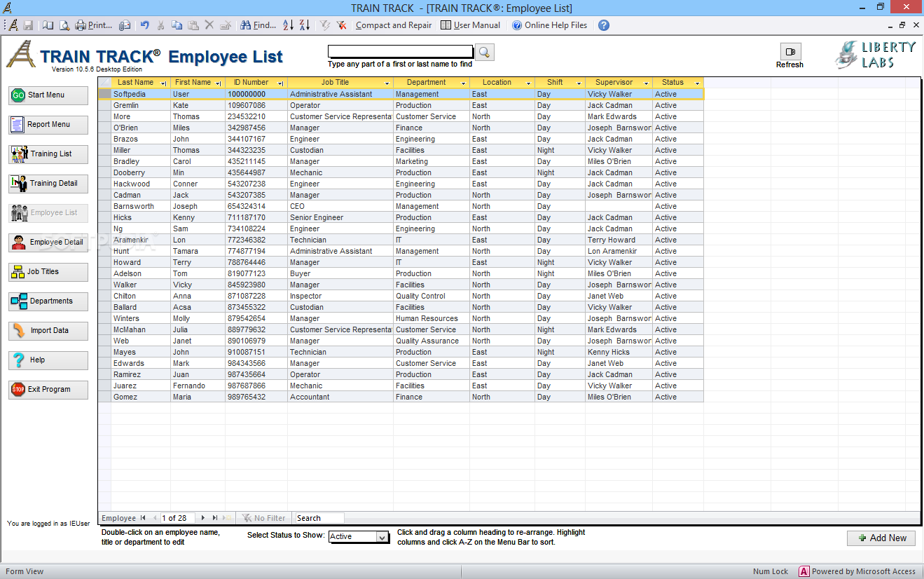Open the Select Status to Show combo box

tap(359, 537)
